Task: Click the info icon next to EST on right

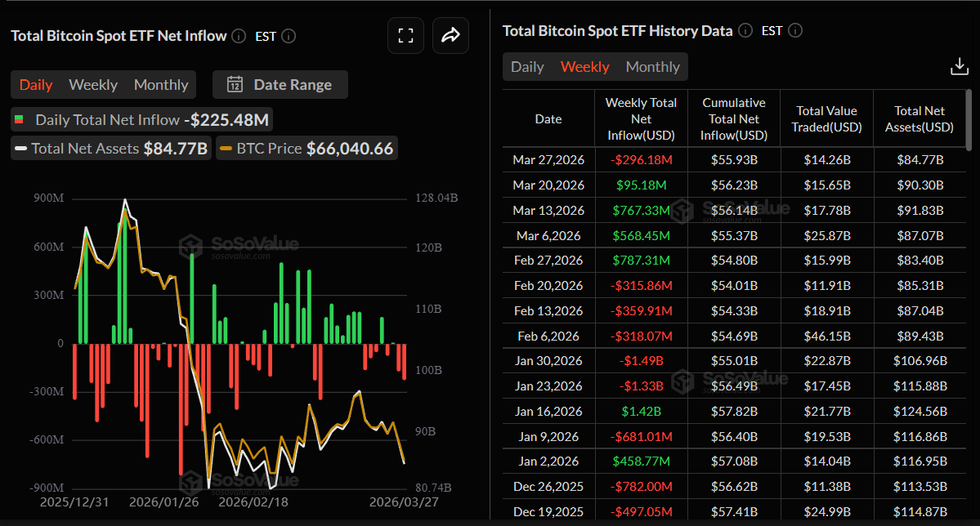Action: pyautogui.click(x=794, y=30)
